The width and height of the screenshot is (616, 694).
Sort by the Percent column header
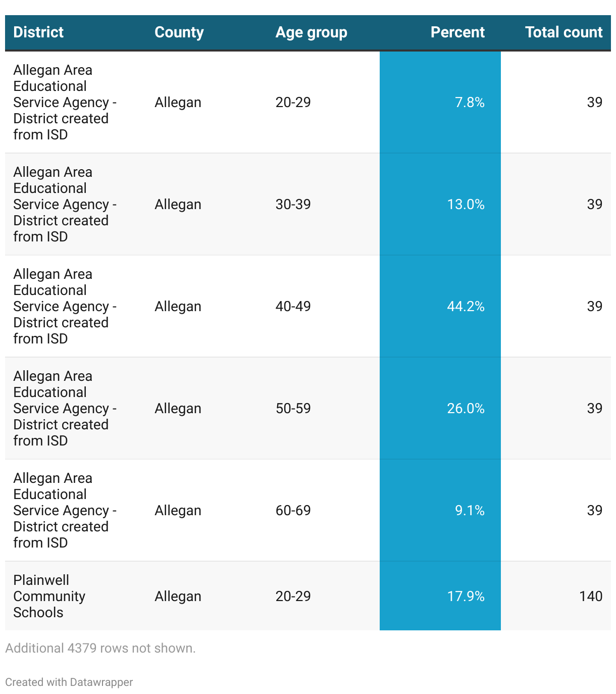pos(457,32)
